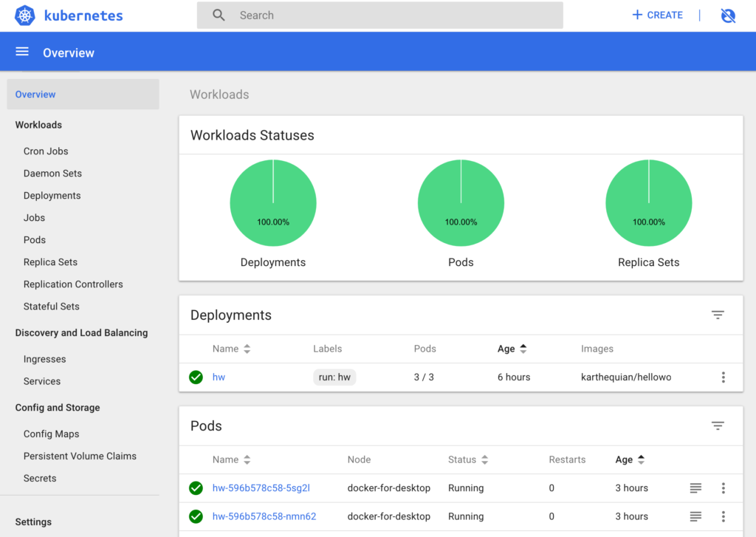Click Labels column header in Deployments
This screenshot has height=537, width=756.
coord(327,349)
